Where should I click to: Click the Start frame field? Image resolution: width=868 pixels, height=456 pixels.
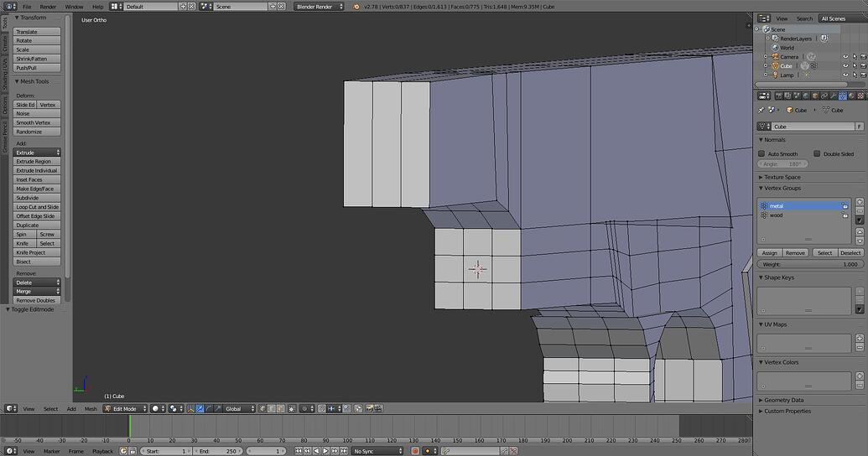click(x=166, y=451)
